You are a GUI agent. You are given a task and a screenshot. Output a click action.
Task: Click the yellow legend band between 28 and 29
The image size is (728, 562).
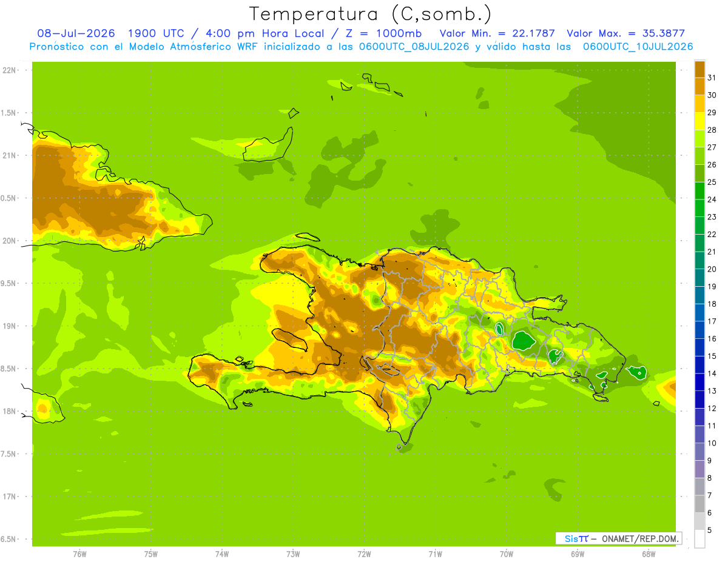pyautogui.click(x=699, y=121)
